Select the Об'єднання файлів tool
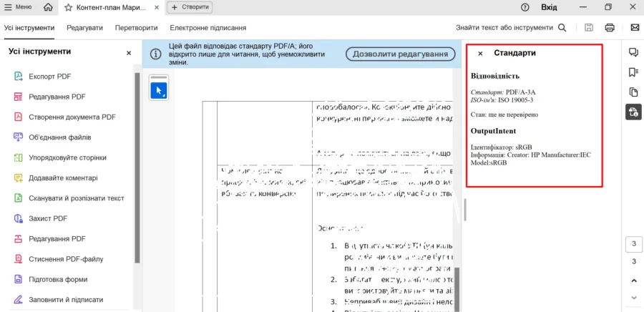Image resolution: width=644 pixels, height=312 pixels. 59,137
